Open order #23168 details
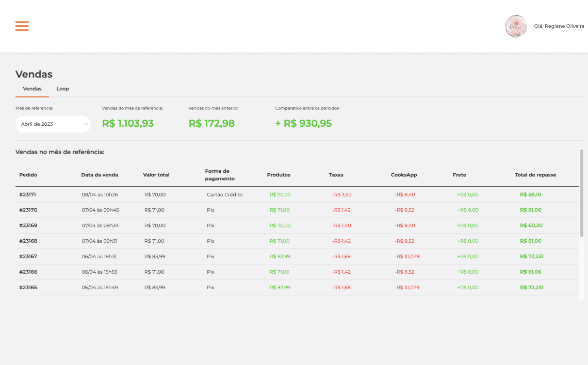This screenshot has height=365, width=588. (28, 241)
